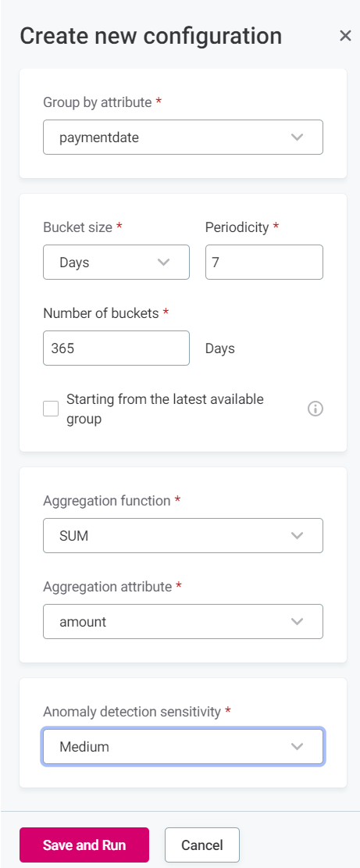Click the chevron arrow in the Medium sensitivity dropdown

click(x=298, y=747)
